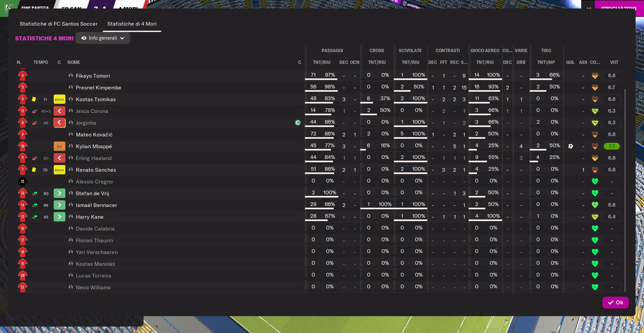Click Davide Calabria's shirt number icon

[x=22, y=229]
